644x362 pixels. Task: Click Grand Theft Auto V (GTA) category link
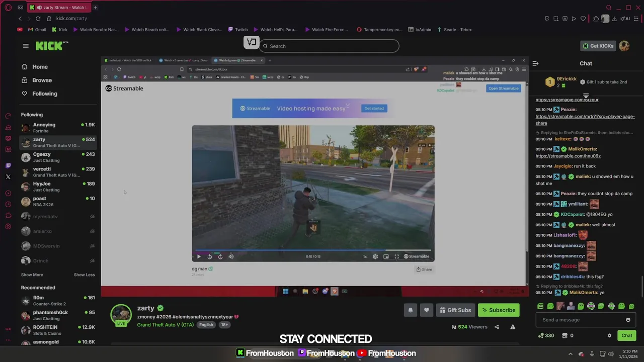(165, 325)
